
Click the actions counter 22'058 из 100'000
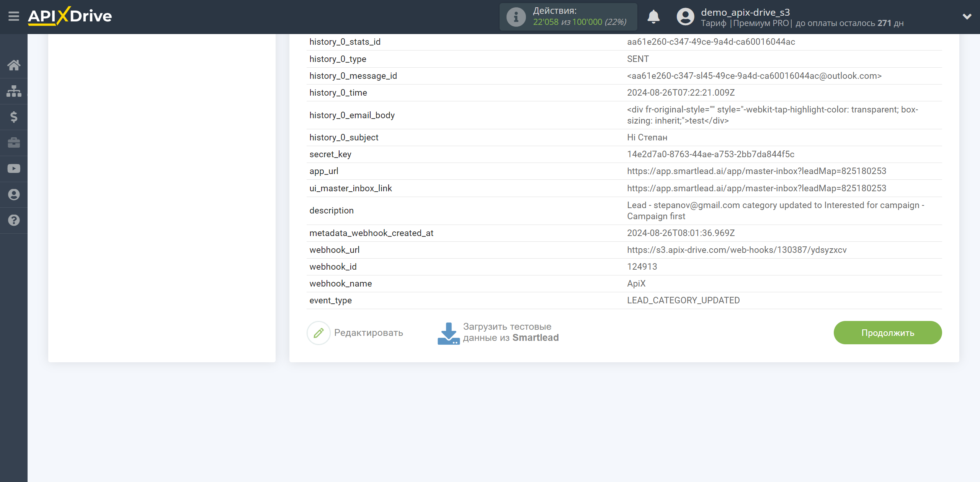[x=580, y=22]
